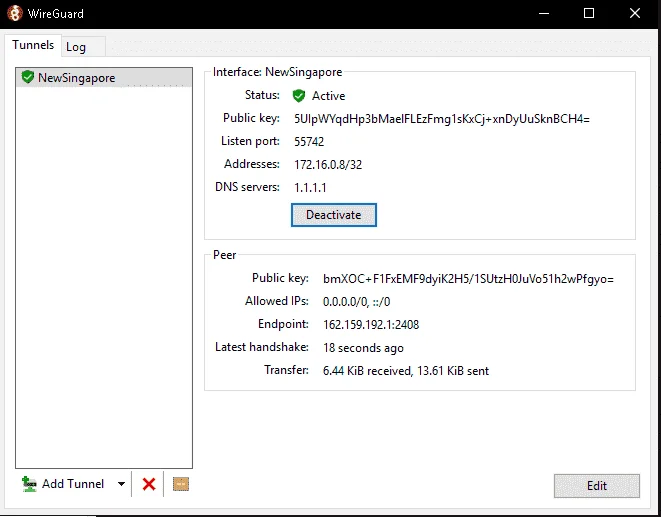Click the DNS server value 1.1.1.1
Viewport: 661px width, 517px height.
310,187
